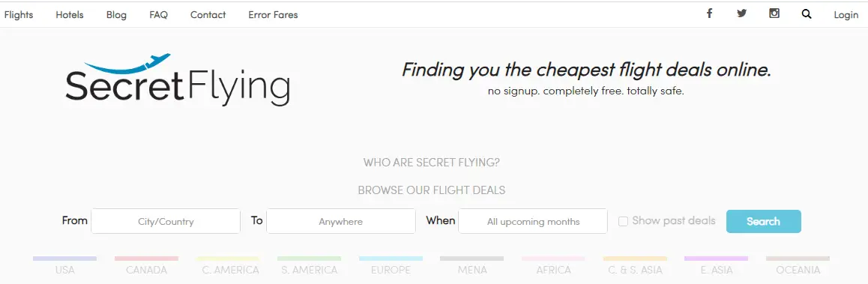Click the blue Search button
This screenshot has height=284, width=868.
pyautogui.click(x=763, y=222)
